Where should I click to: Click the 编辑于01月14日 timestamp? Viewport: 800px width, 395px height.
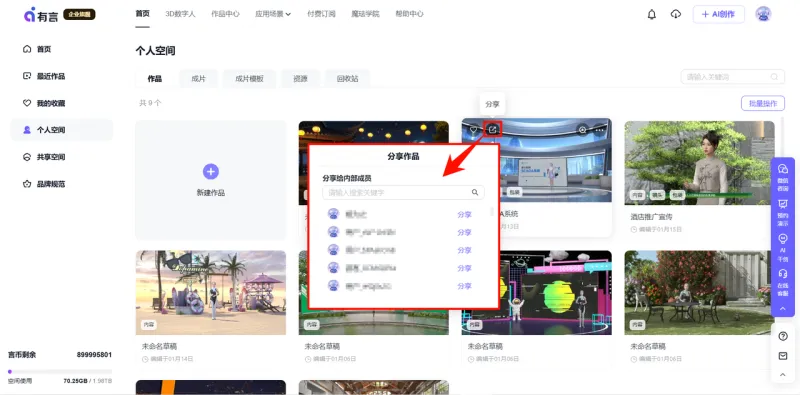pos(172,359)
